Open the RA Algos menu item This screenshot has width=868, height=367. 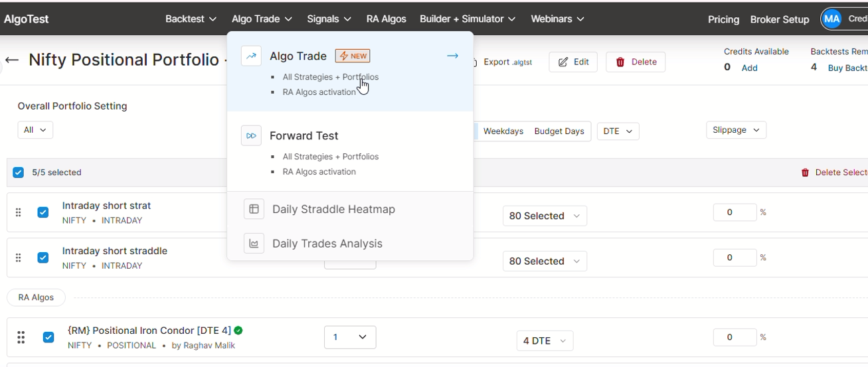[x=386, y=19]
